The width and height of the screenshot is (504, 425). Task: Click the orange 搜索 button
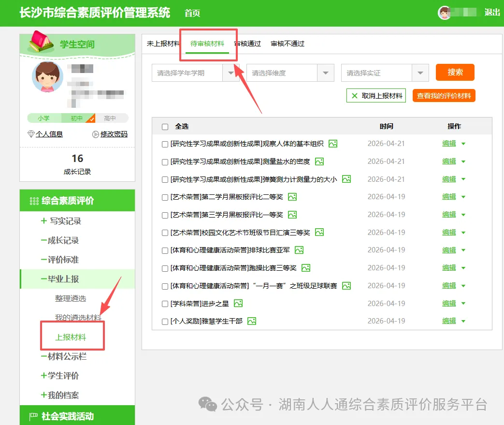coord(455,73)
